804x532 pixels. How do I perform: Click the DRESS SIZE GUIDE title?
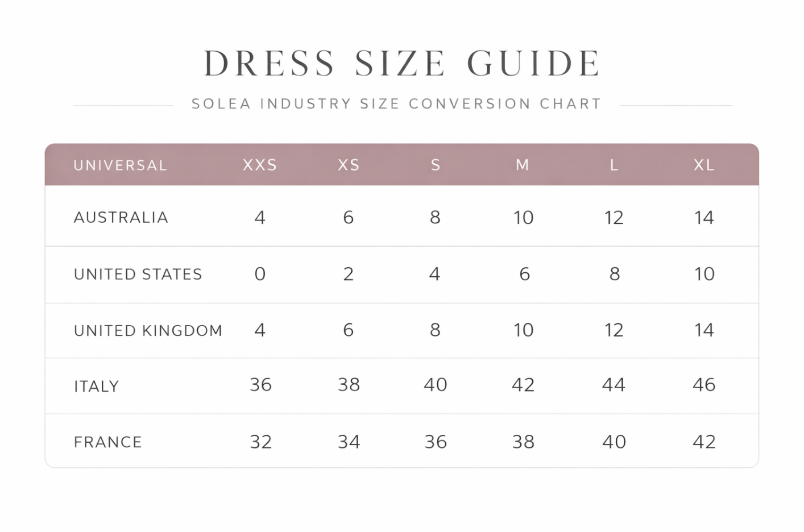(402, 63)
